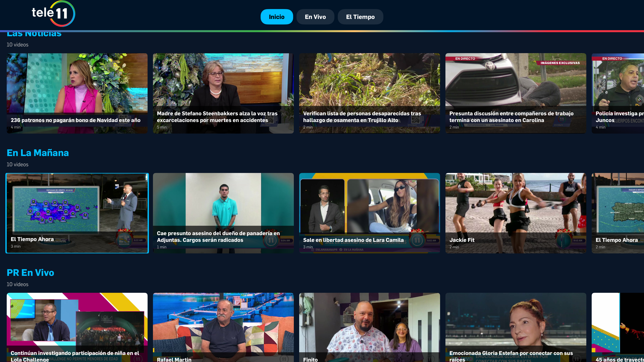644x362 pixels.
Task: Open the 236 patronos bono de Navidad video
Action: pyautogui.click(x=77, y=93)
